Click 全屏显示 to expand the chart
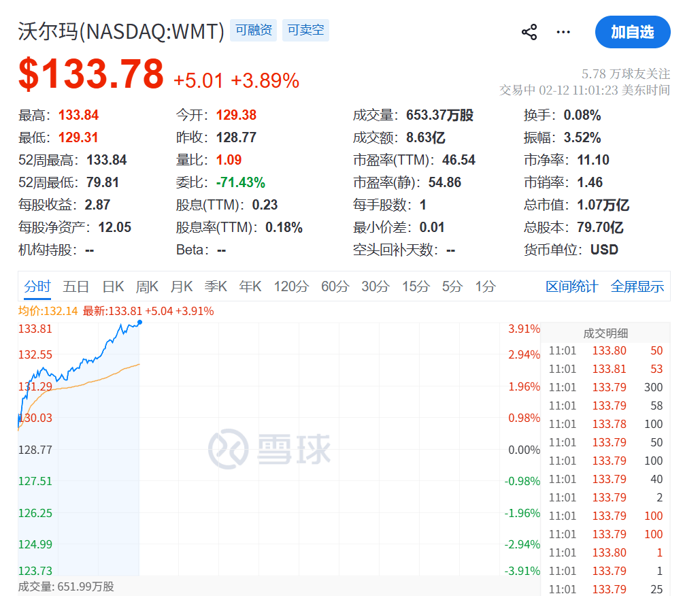 pos(637,286)
